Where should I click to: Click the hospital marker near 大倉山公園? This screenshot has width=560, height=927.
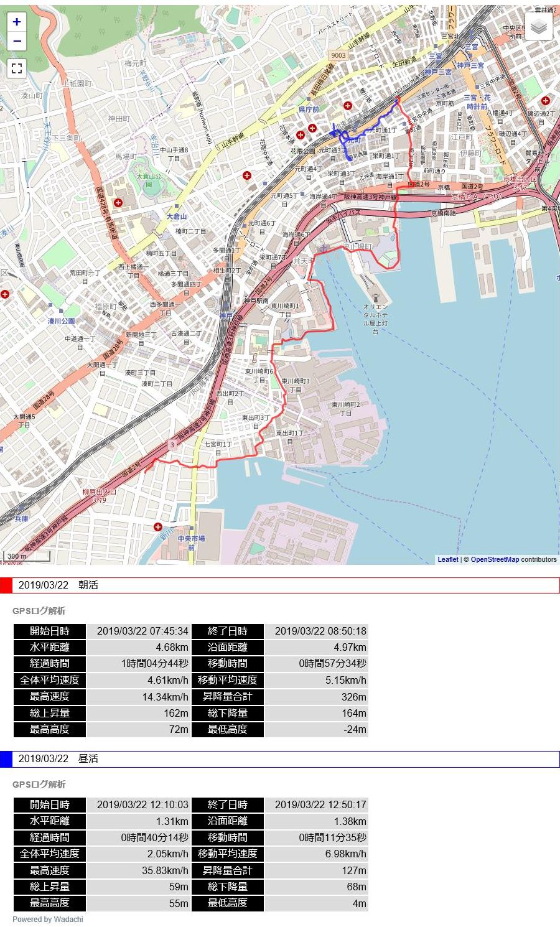[118, 203]
